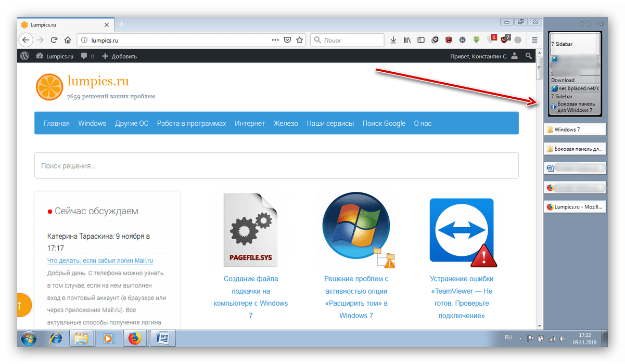Viewport: 625px width, 364px height.
Task: Open a new browser tab
Action: [121, 24]
